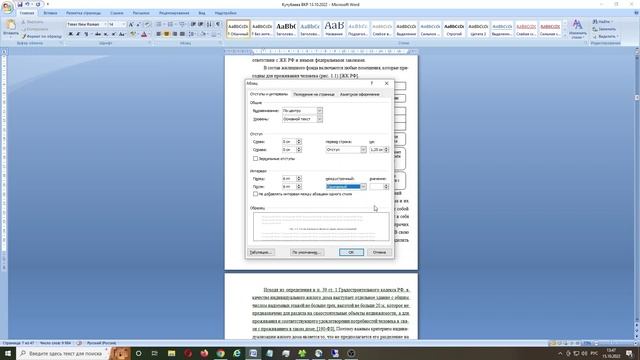
Task: Open first line (первая строка) dropdown
Action: pyautogui.click(x=363, y=150)
